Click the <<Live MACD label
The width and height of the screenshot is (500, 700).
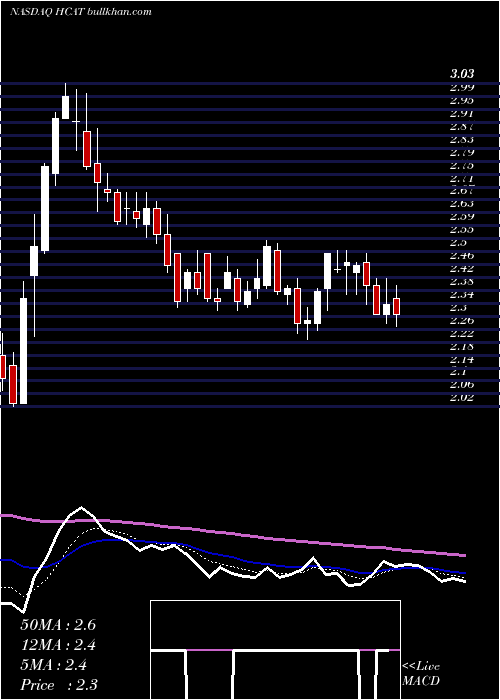click(x=421, y=674)
